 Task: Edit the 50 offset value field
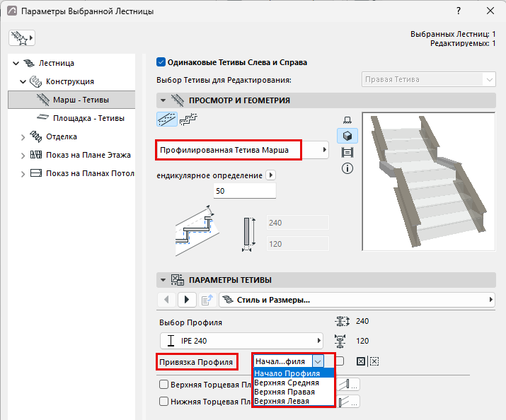[245, 191]
